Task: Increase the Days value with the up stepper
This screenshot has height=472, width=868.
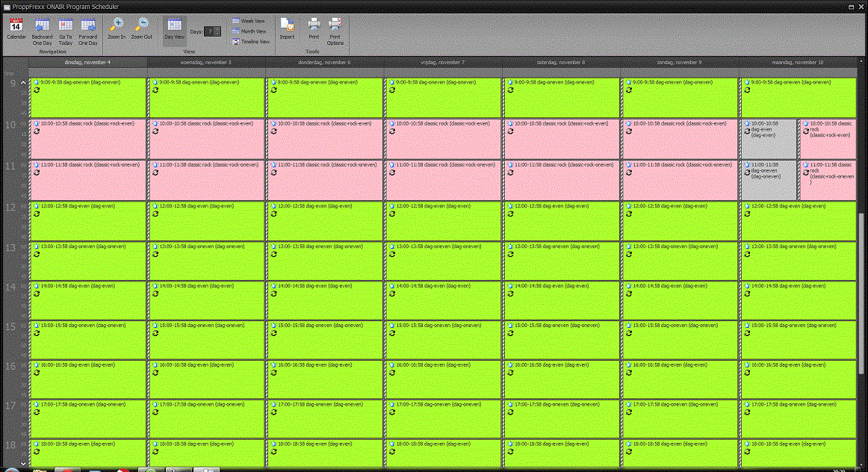Action: pos(217,28)
